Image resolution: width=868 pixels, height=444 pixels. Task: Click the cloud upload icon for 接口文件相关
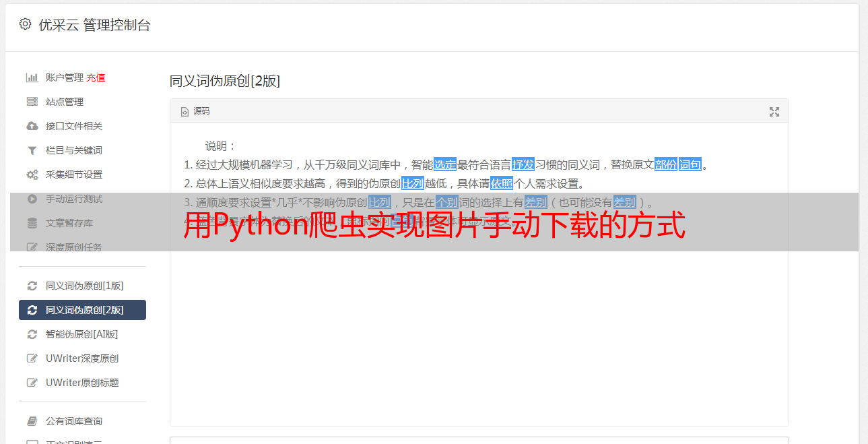(32, 126)
